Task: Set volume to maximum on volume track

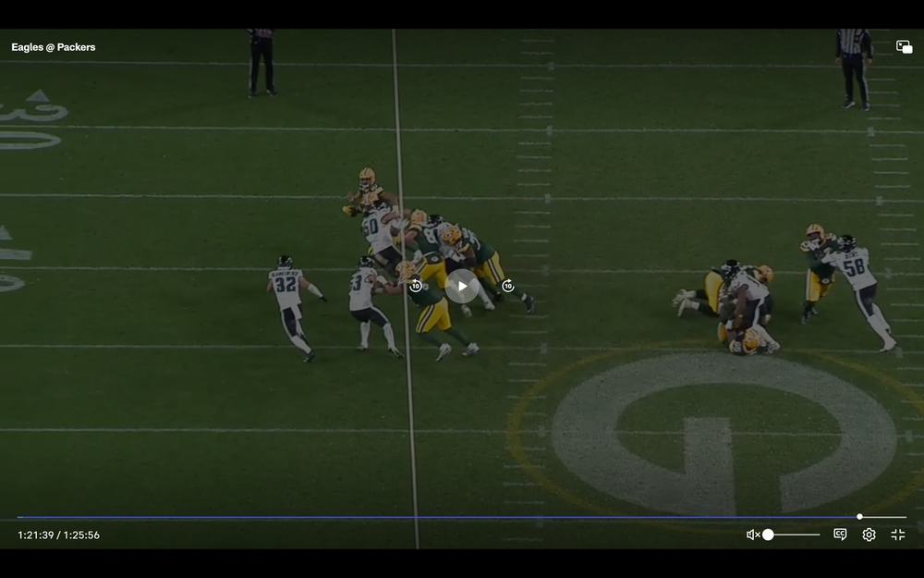Action: click(x=819, y=535)
